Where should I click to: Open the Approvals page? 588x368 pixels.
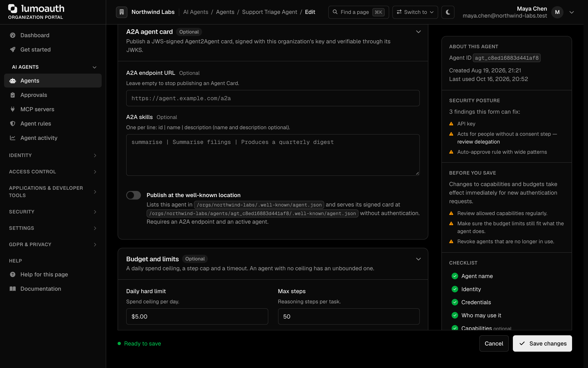point(53,95)
